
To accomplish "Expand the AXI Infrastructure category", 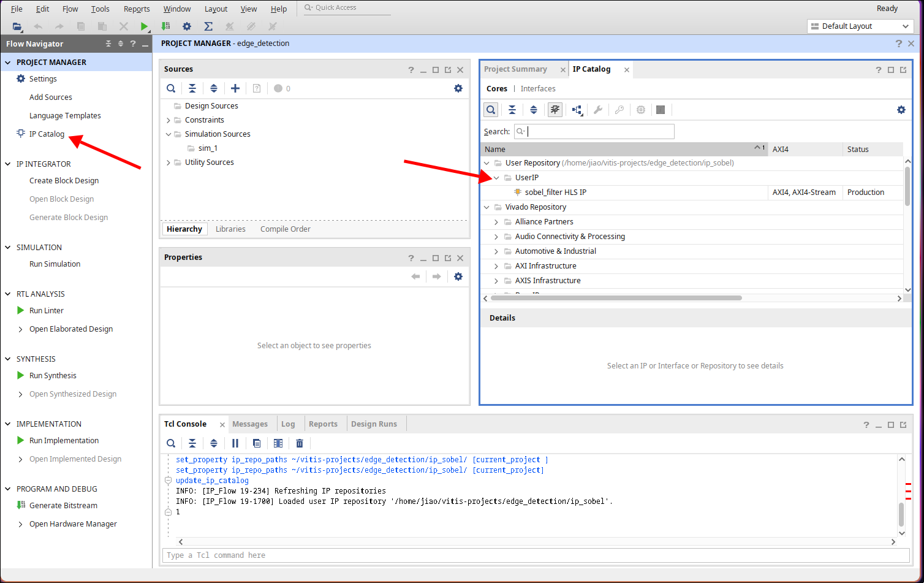I will pos(496,265).
